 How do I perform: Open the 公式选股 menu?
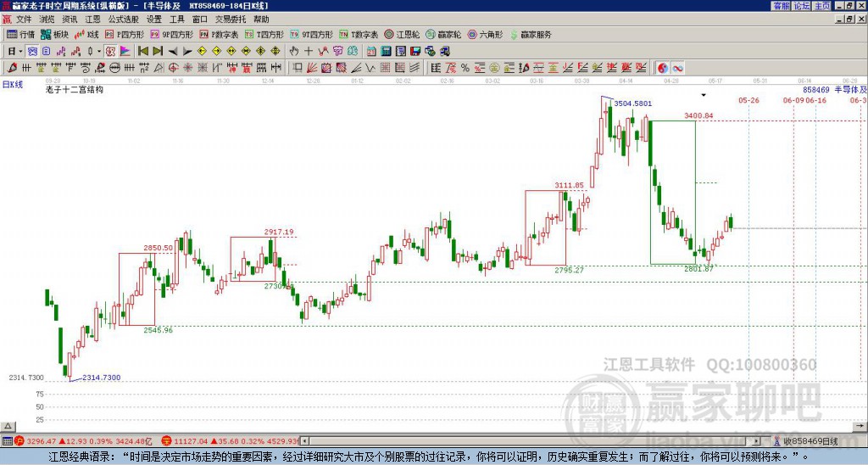(x=124, y=20)
